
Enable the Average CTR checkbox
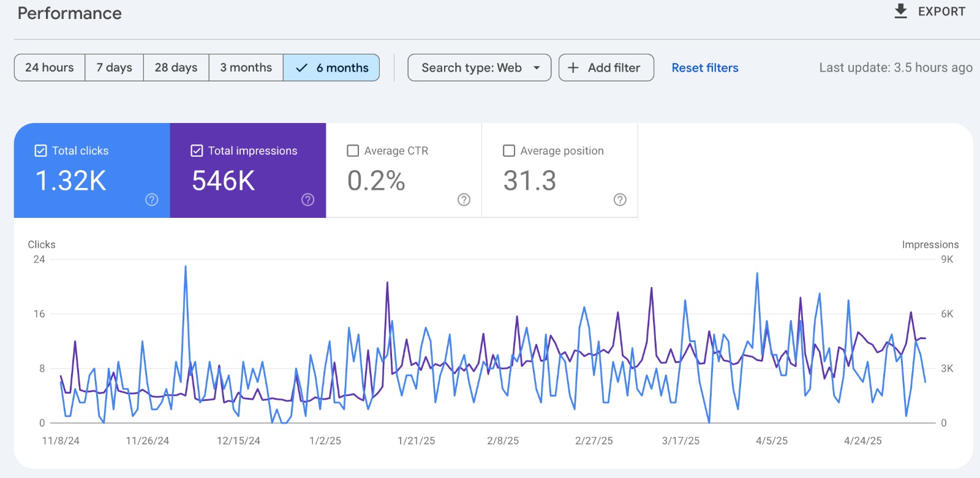click(x=353, y=151)
